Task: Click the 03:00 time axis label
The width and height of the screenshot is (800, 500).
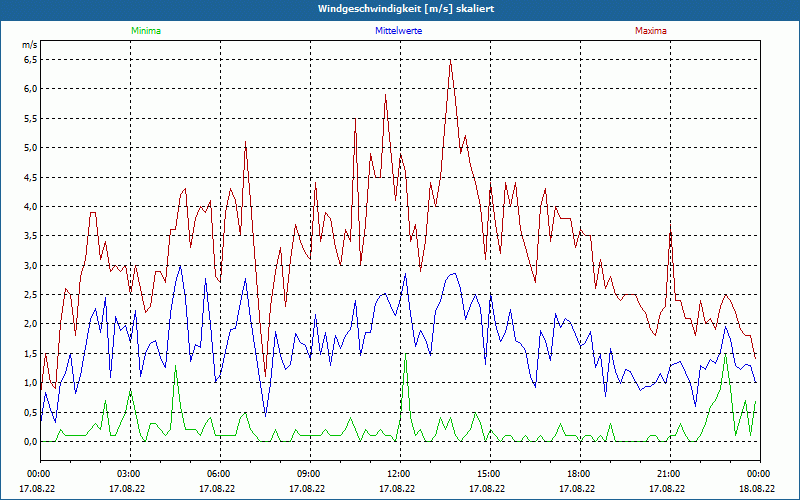Action: pos(131,474)
